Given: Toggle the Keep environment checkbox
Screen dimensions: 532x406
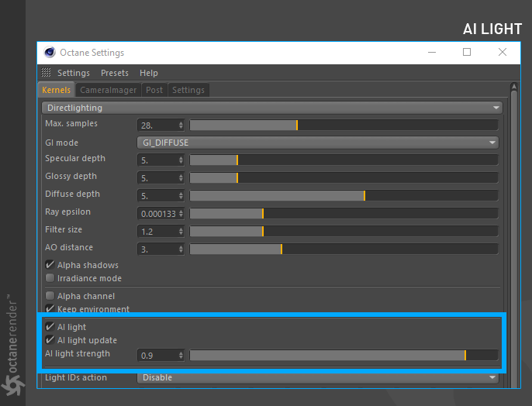Looking at the screenshot, I should pyautogui.click(x=50, y=308).
